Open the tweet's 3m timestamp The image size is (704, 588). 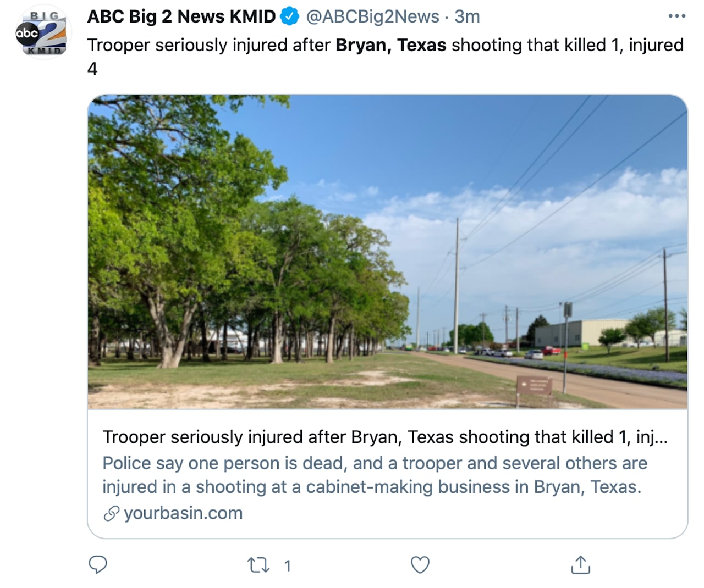467,16
